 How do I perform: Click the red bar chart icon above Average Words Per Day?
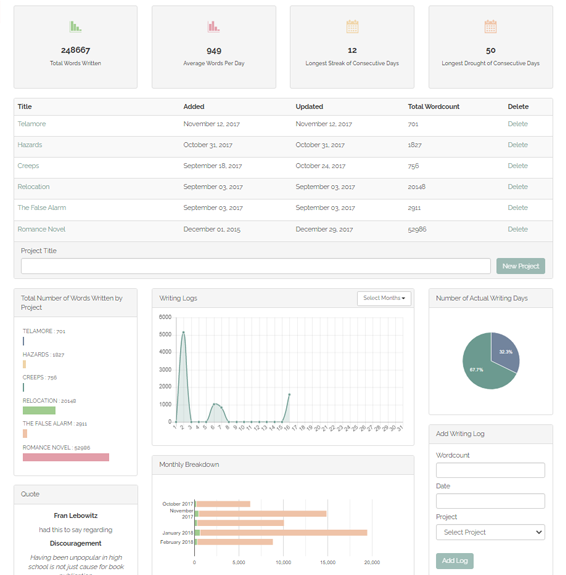213,26
